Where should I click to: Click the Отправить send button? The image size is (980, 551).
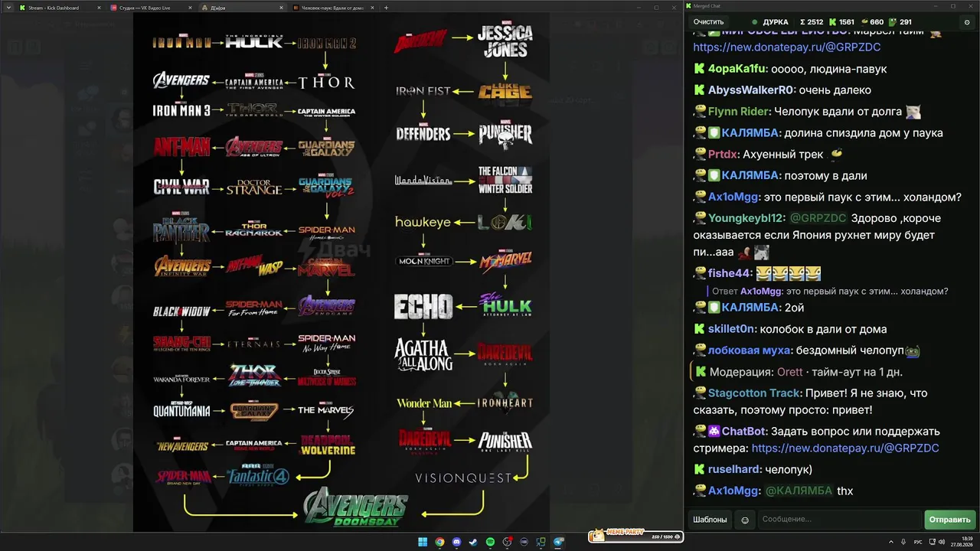tap(949, 520)
